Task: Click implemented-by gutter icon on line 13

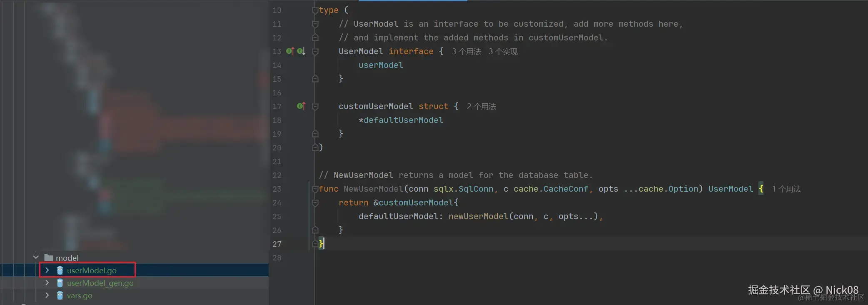Action: (301, 51)
